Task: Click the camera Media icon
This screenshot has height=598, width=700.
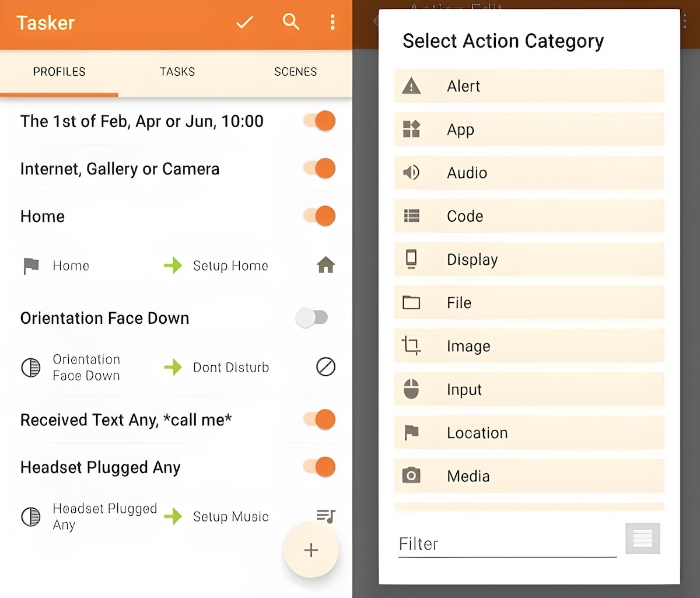Action: click(411, 476)
